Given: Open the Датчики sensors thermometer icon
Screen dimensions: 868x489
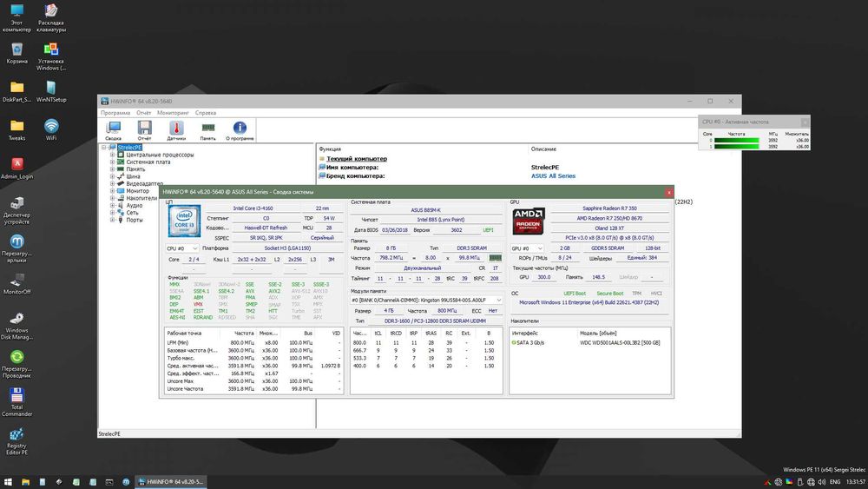Looking at the screenshot, I should [x=176, y=130].
